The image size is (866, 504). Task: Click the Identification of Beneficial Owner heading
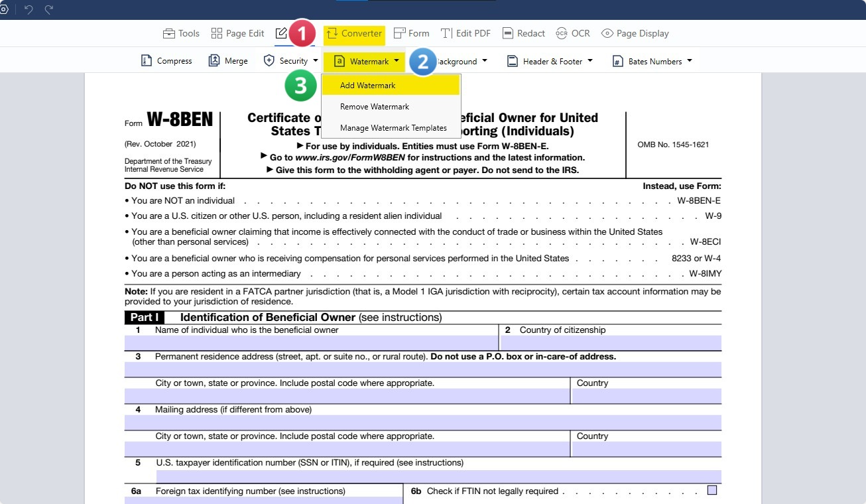coord(268,318)
